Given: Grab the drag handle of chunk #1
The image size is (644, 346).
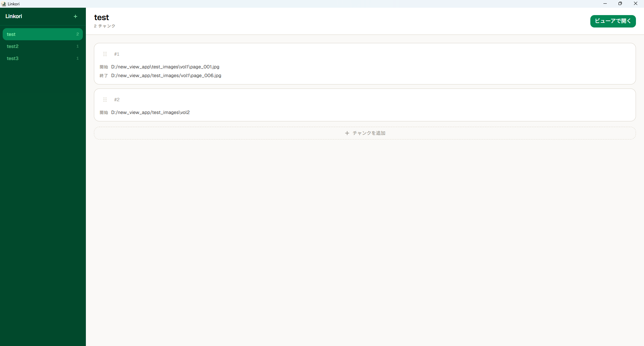Looking at the screenshot, I should click(x=105, y=54).
